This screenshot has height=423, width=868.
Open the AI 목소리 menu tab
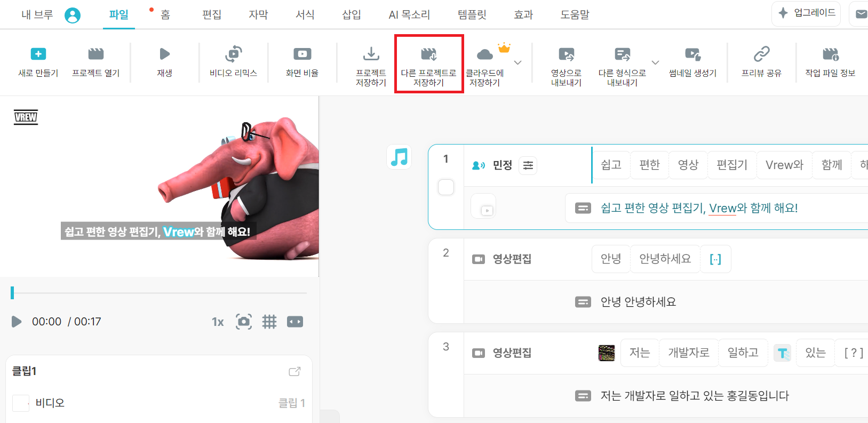[409, 14]
